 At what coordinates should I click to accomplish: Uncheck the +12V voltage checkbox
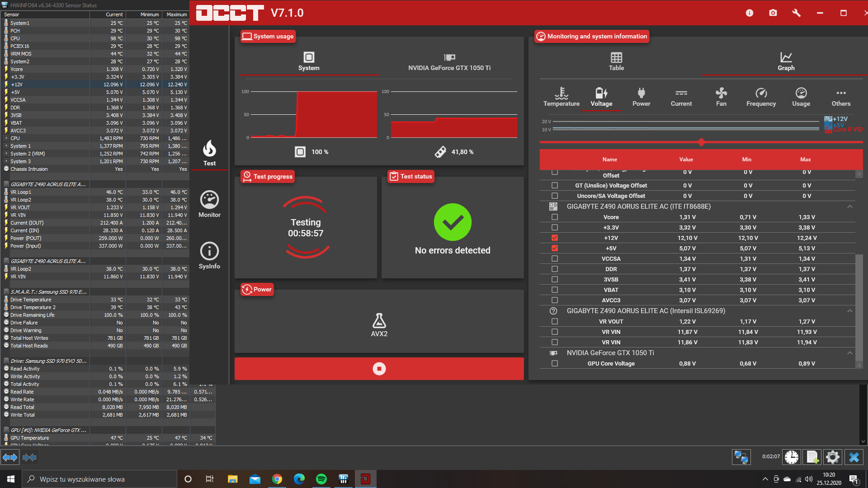[x=555, y=238]
